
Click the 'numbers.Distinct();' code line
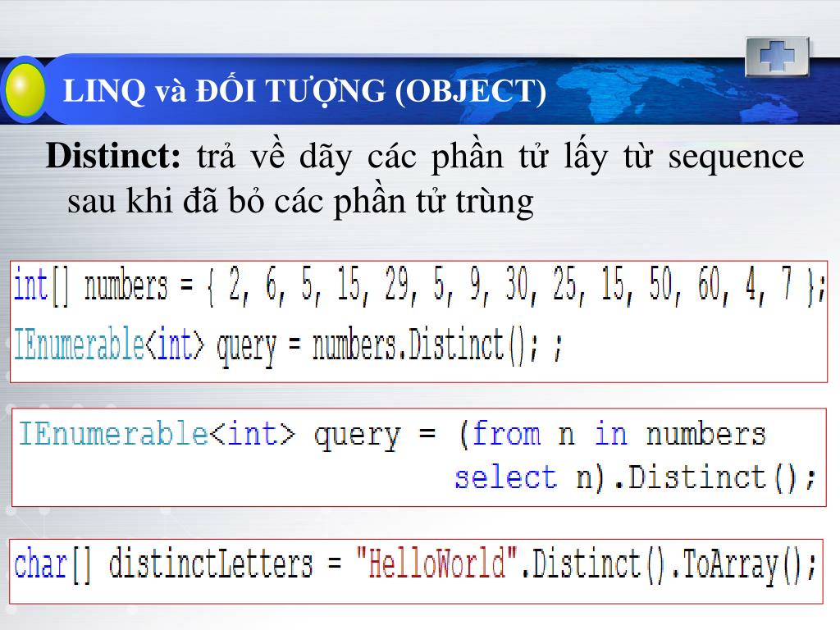point(288,345)
